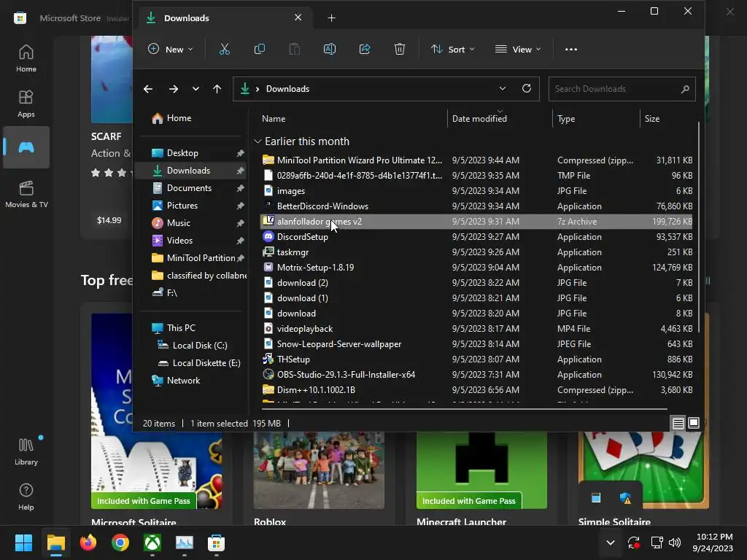This screenshot has width=747, height=560.
Task: Collapse the Earlier this month group
Action: pyautogui.click(x=258, y=141)
